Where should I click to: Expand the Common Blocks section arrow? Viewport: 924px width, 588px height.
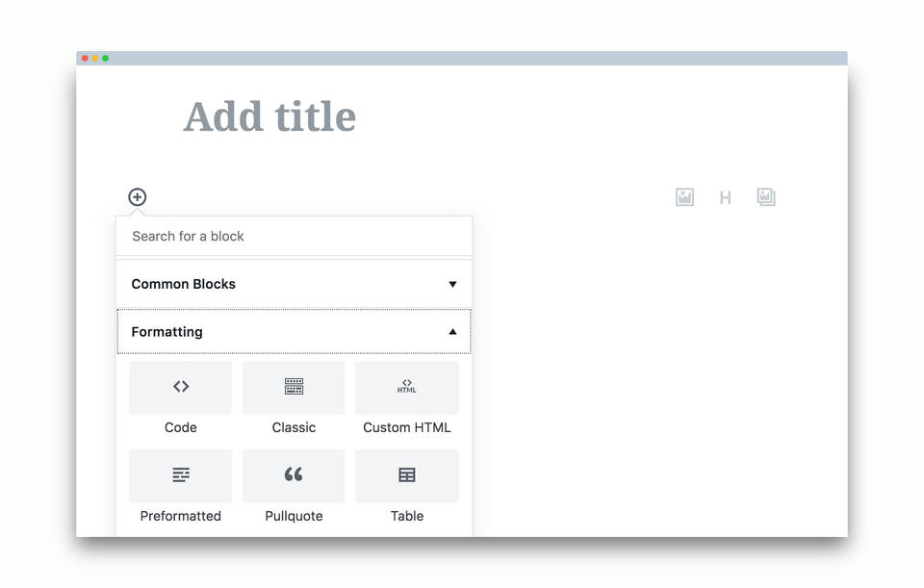(452, 284)
